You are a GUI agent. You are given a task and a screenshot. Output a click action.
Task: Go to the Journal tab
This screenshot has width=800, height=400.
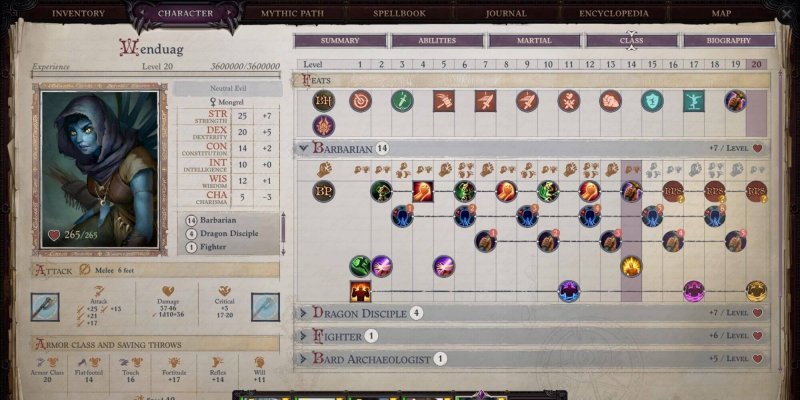(506, 13)
